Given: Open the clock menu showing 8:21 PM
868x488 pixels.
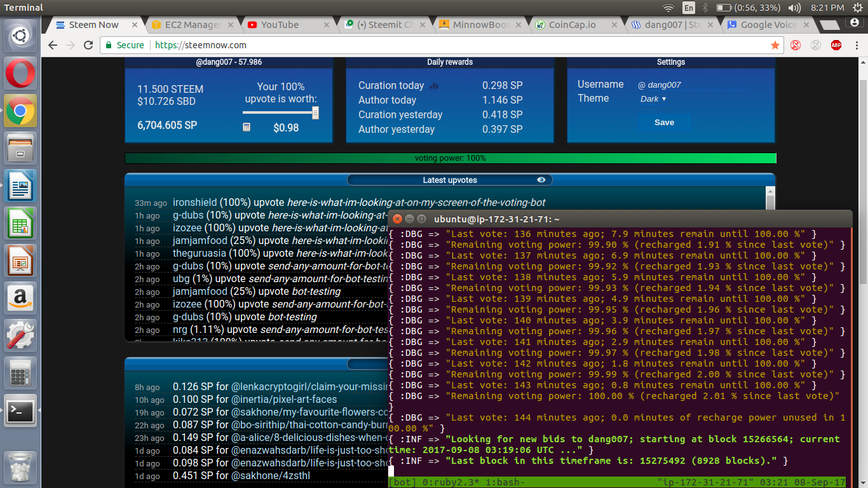Looking at the screenshot, I should point(827,8).
